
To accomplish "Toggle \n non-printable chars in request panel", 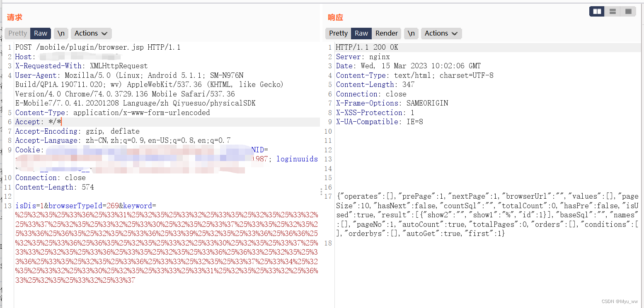I will click(61, 34).
